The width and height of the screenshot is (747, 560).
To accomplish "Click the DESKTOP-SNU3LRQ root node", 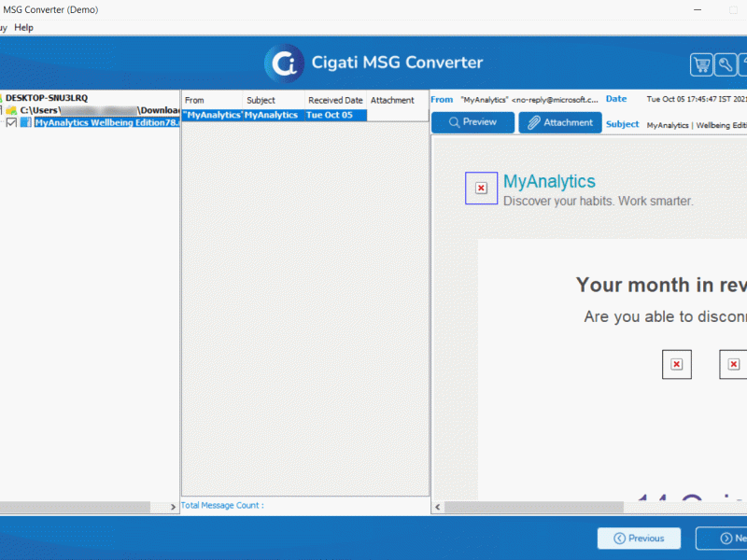I will point(47,98).
